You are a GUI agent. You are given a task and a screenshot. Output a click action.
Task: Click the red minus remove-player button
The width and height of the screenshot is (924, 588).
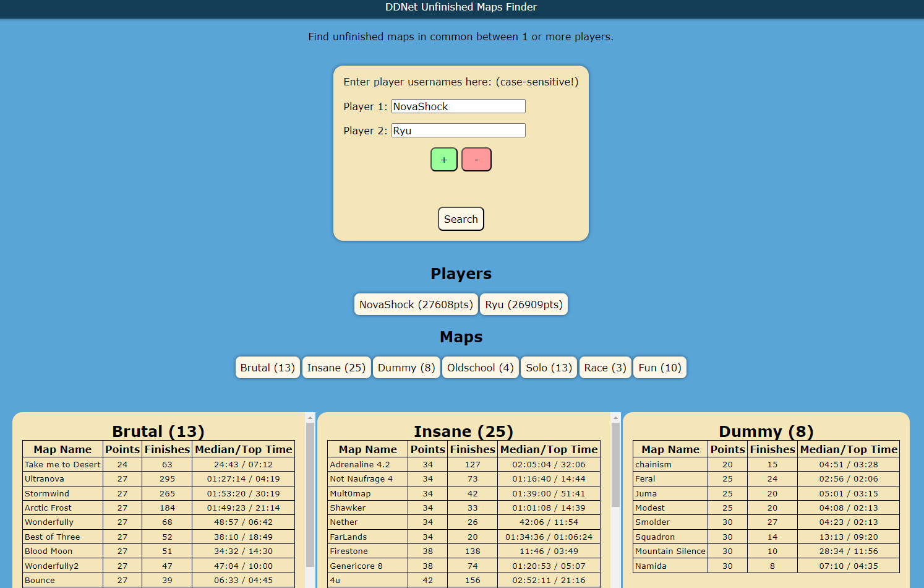pyautogui.click(x=476, y=160)
